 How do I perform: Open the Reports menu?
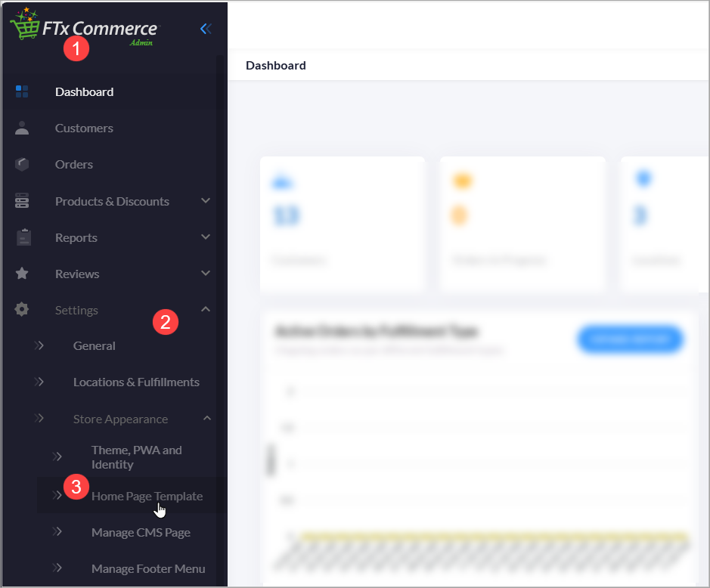tap(76, 237)
